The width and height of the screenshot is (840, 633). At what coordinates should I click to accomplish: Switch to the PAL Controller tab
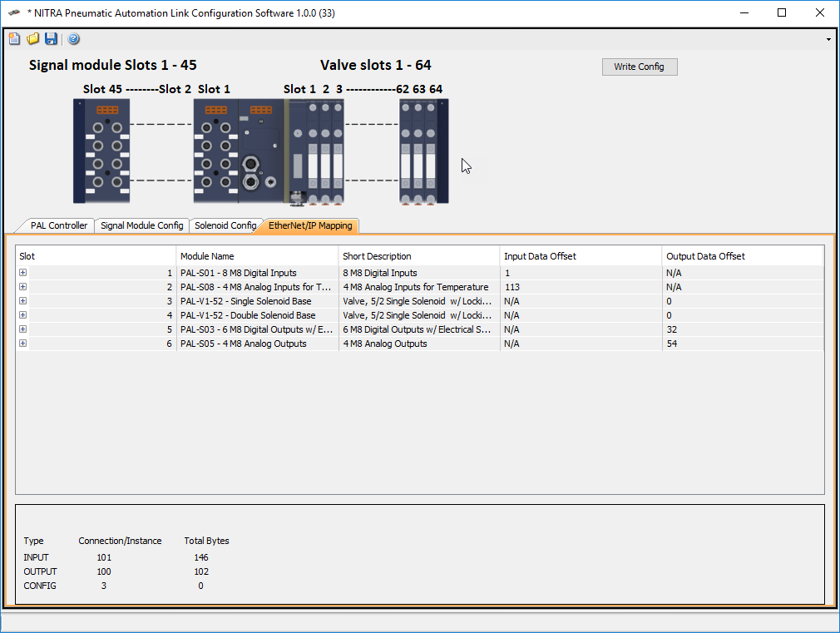pyautogui.click(x=58, y=225)
